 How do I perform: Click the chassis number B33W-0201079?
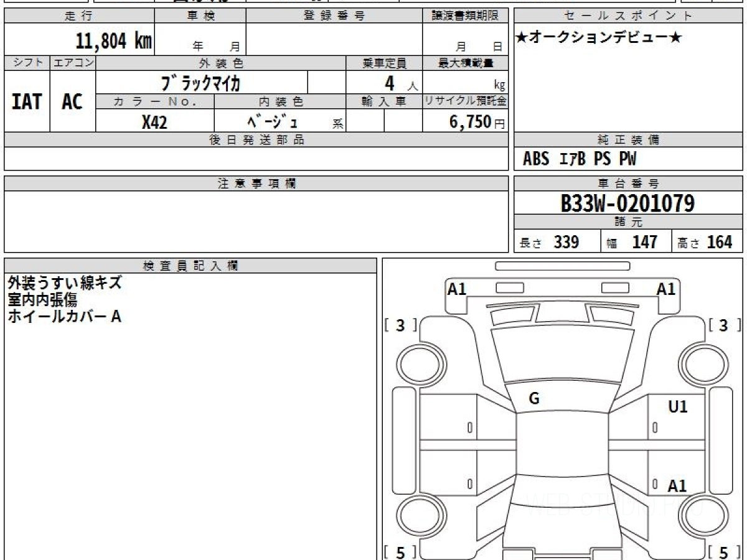pos(627,203)
